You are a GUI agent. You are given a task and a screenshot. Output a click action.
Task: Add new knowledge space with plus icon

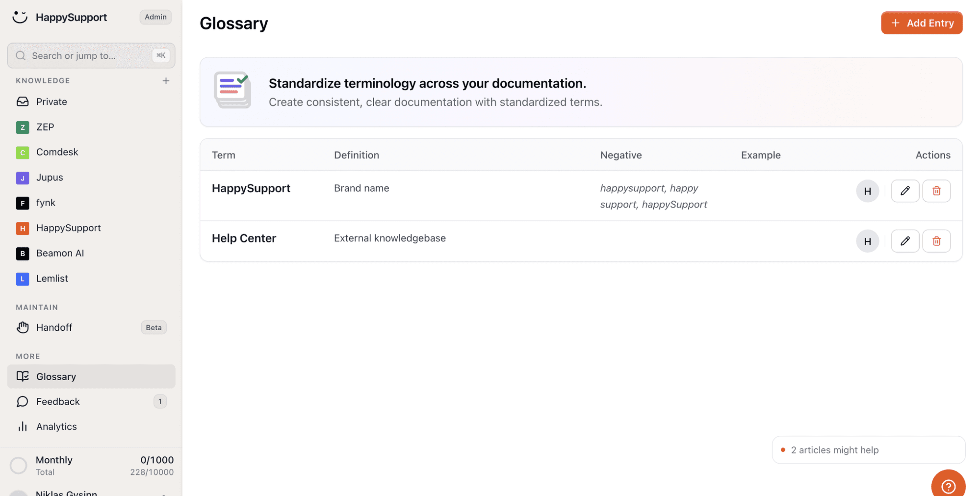point(166,81)
